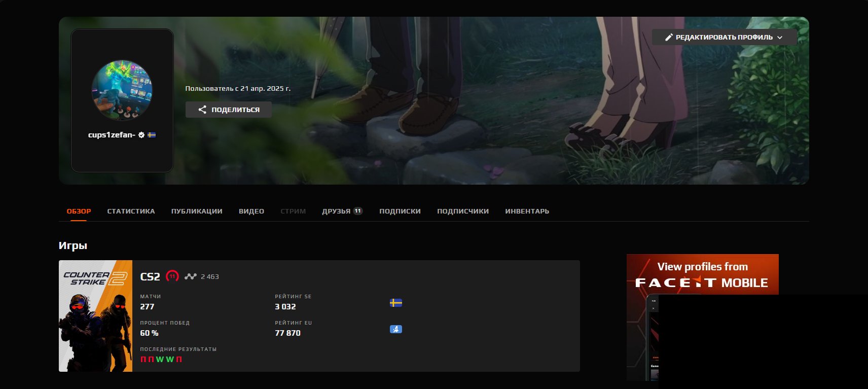The width and height of the screenshot is (868, 389).
Task: Click the verified badge next to cups1zefan-
Action: [x=141, y=135]
